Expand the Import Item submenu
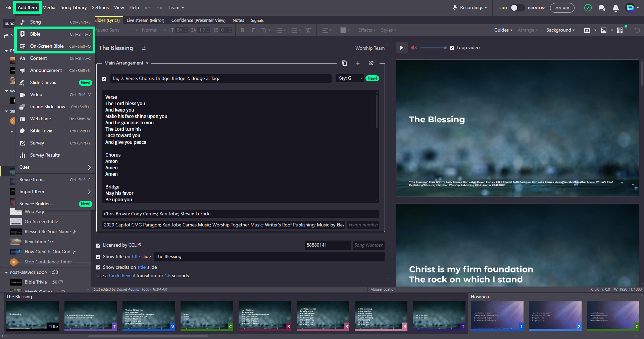The image size is (644, 339). pos(55,192)
